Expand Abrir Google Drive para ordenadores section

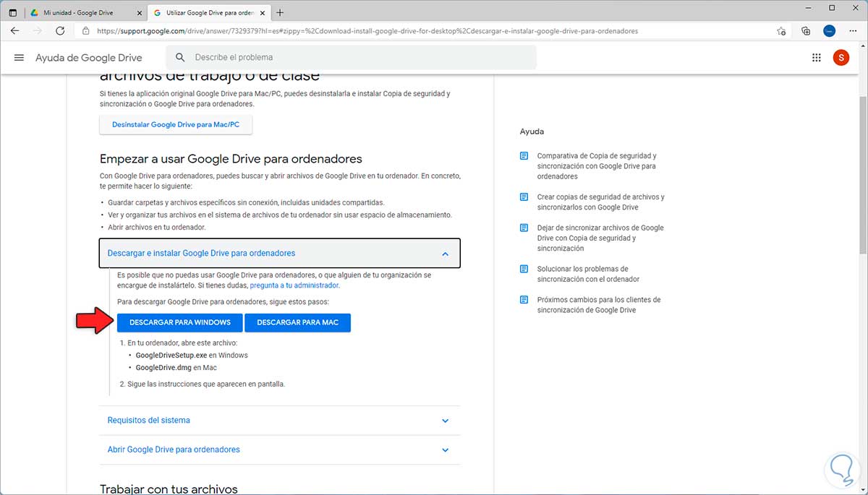(445, 449)
